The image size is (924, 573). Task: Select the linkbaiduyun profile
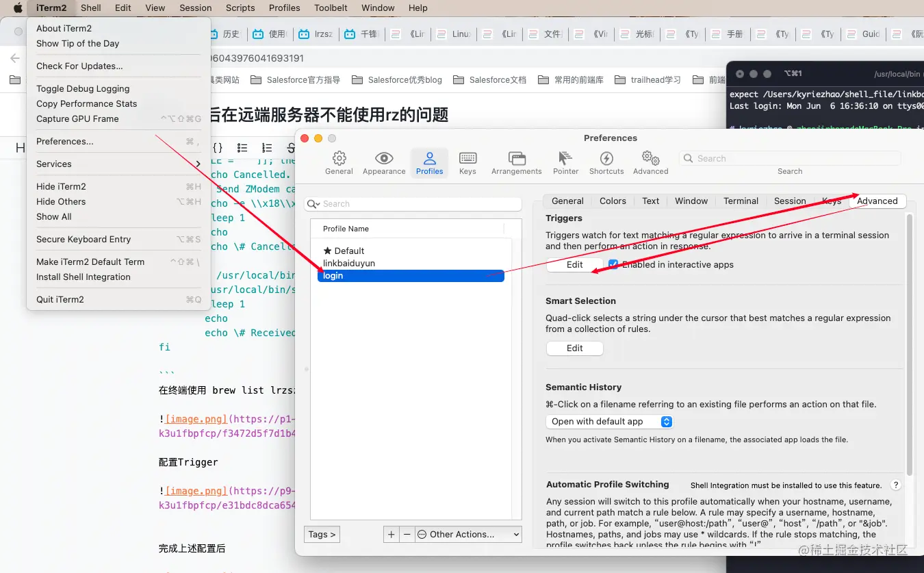[349, 263]
